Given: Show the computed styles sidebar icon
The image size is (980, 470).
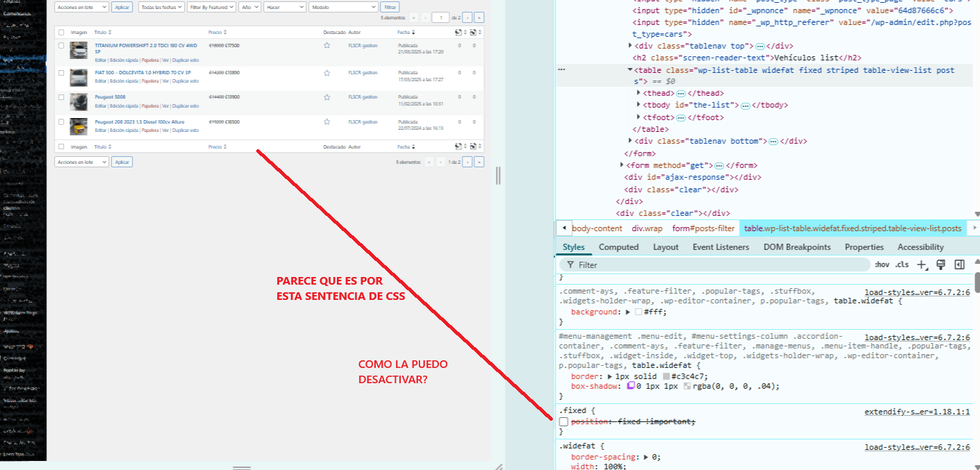Looking at the screenshot, I should pos(960,265).
